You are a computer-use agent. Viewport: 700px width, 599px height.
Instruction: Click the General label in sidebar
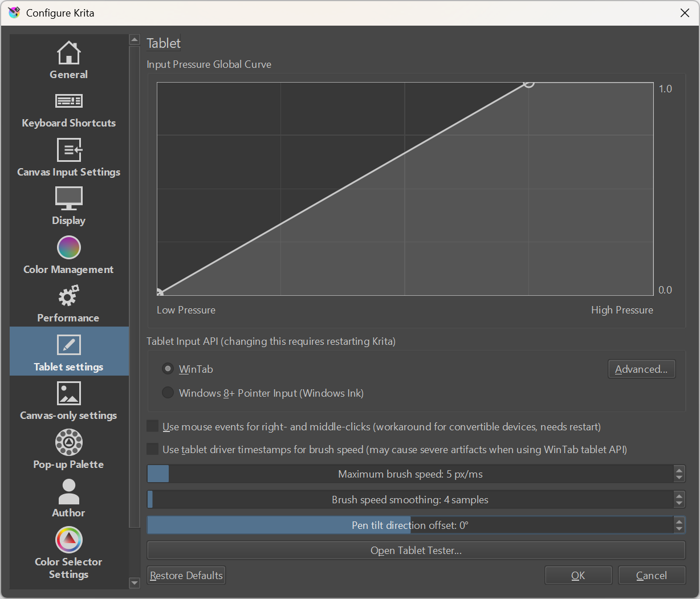click(69, 75)
